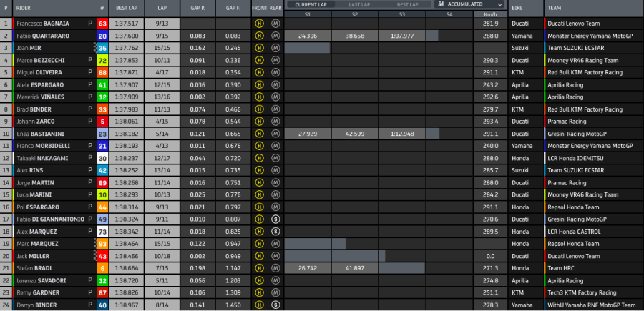Click Quartararo's rear medium tyre icon
The height and width of the screenshot is (311, 644).
point(275,35)
